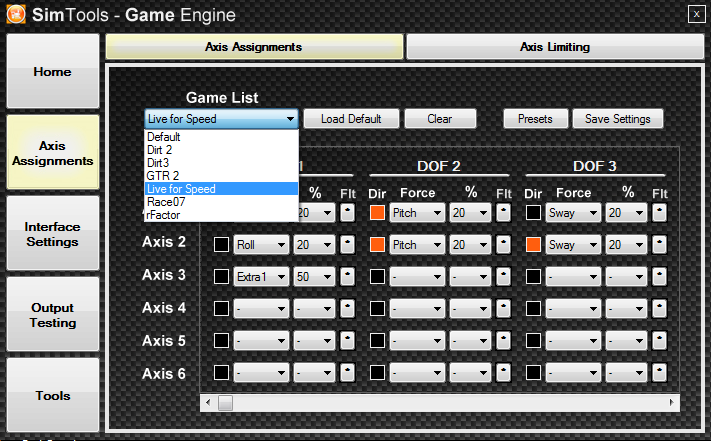
Task: Open Axis 1 DOF 3 Sway force dropdown
Action: coord(573,213)
